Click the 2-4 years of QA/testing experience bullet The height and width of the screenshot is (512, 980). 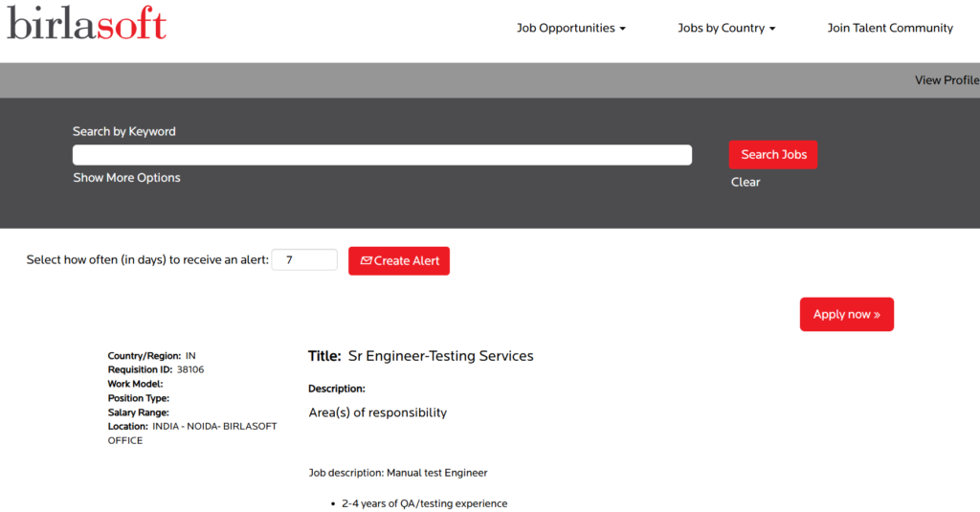coord(424,503)
